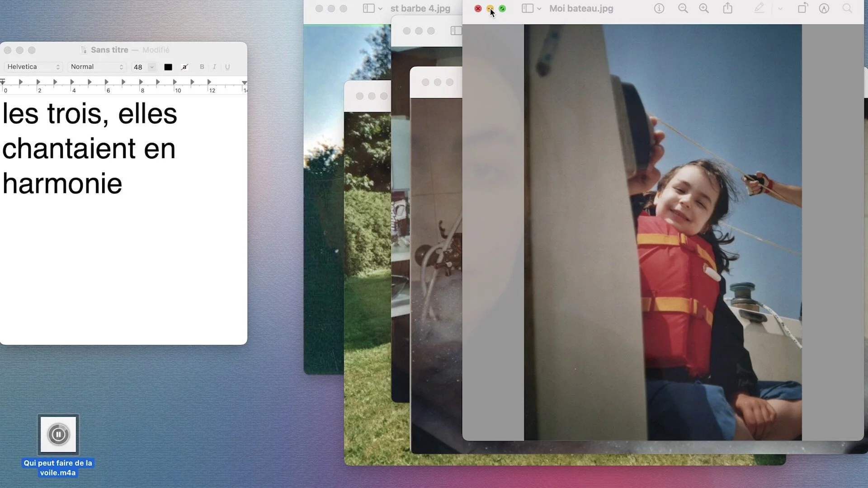Click the Share icon in Preview toolbar
The height and width of the screenshot is (488, 868).
[727, 9]
